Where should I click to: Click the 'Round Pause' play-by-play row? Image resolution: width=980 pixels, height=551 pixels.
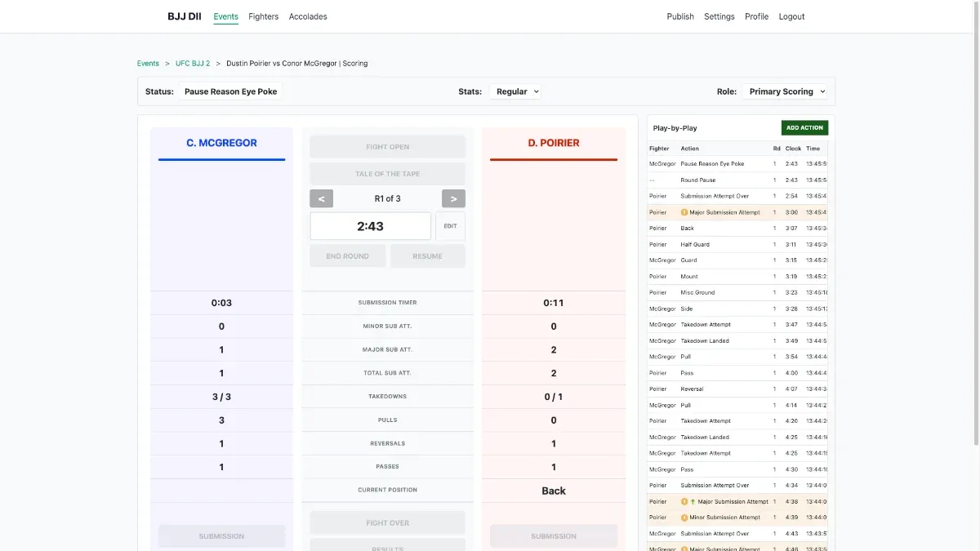point(737,180)
